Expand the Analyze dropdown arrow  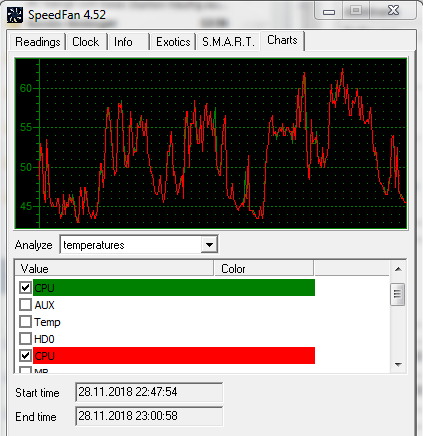click(209, 245)
